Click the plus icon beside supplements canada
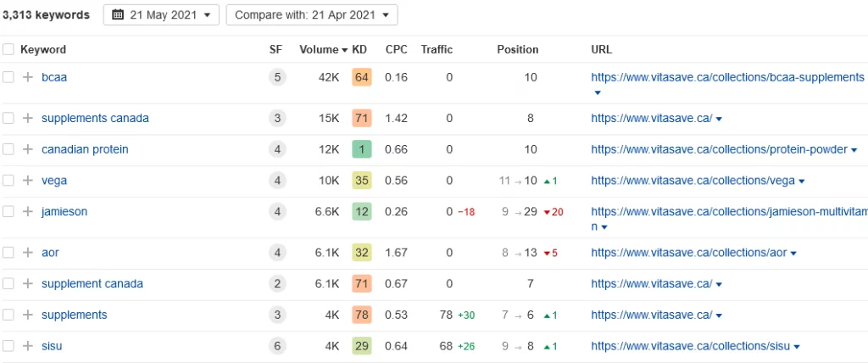This screenshot has height=363, width=868. pyautogui.click(x=28, y=118)
